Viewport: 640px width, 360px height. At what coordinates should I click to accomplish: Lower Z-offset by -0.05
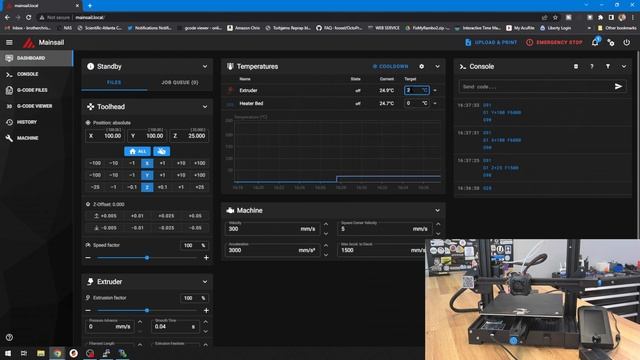click(195, 228)
